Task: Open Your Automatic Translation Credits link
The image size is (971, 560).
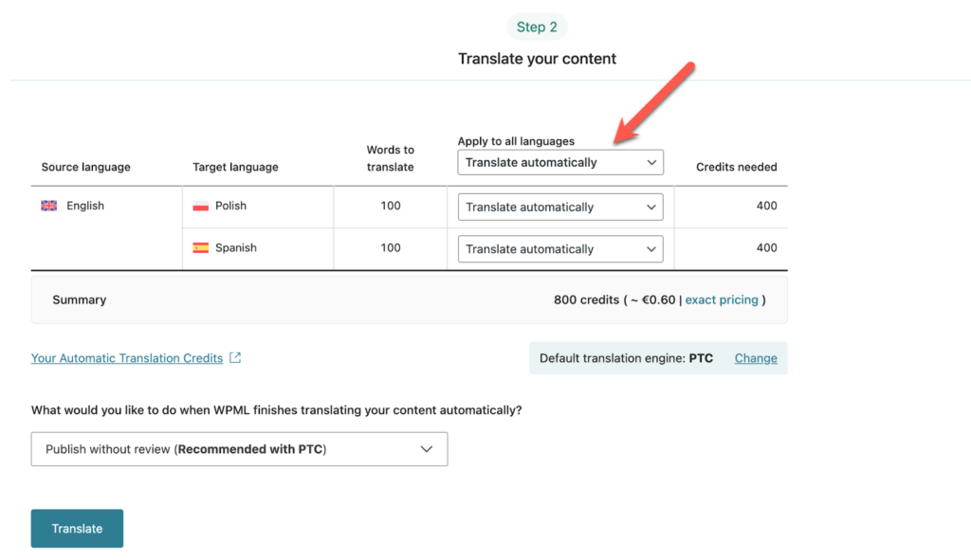Action: 127,358
